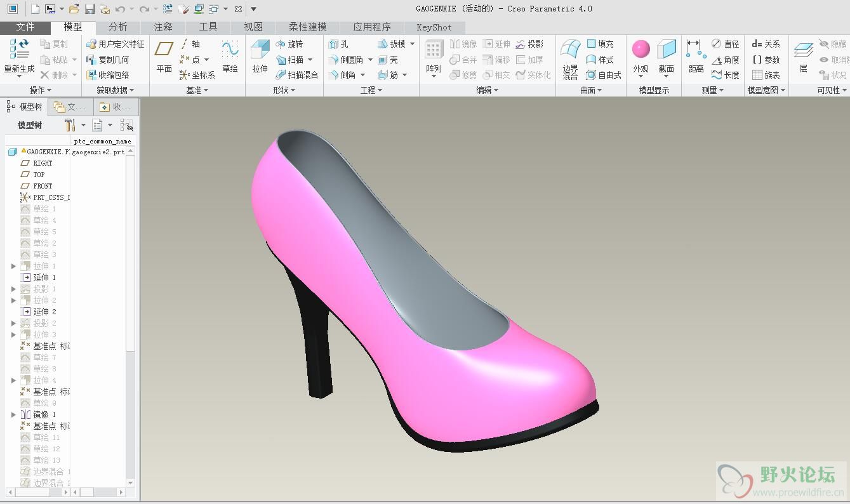This screenshot has width=850, height=504.
Task: Start a 草绘 (Sketch) feature
Action: tap(230, 56)
